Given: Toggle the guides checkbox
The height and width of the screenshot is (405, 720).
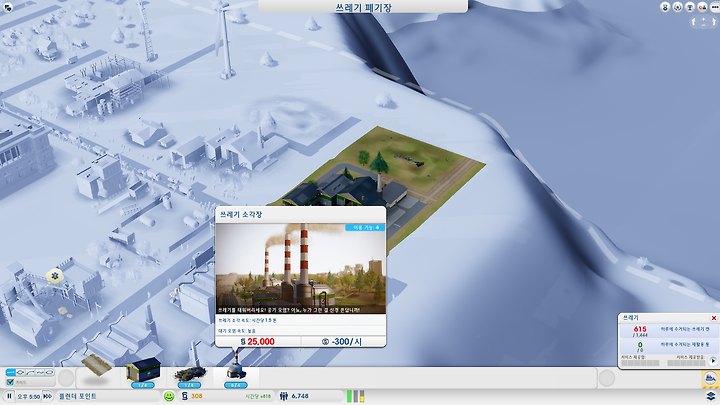Looking at the screenshot, I should click(10, 382).
